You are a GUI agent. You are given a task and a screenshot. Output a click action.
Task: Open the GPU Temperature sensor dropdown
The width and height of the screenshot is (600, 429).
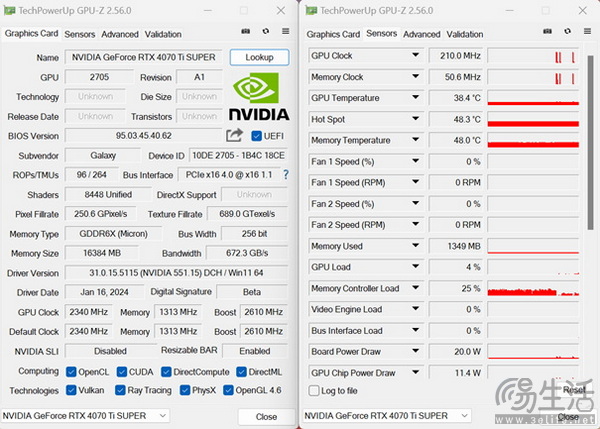[415, 98]
